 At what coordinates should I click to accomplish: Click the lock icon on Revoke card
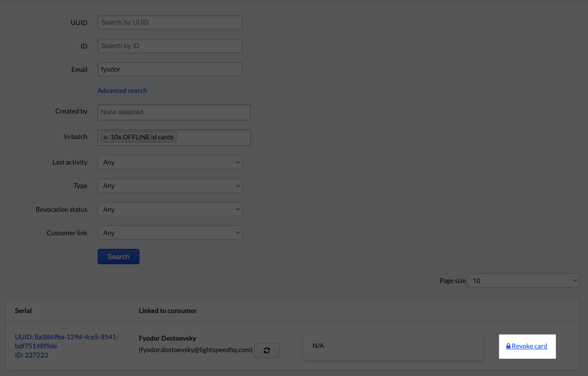(x=508, y=346)
